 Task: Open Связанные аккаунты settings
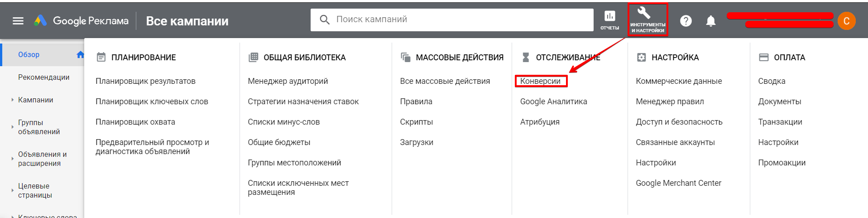tap(675, 142)
